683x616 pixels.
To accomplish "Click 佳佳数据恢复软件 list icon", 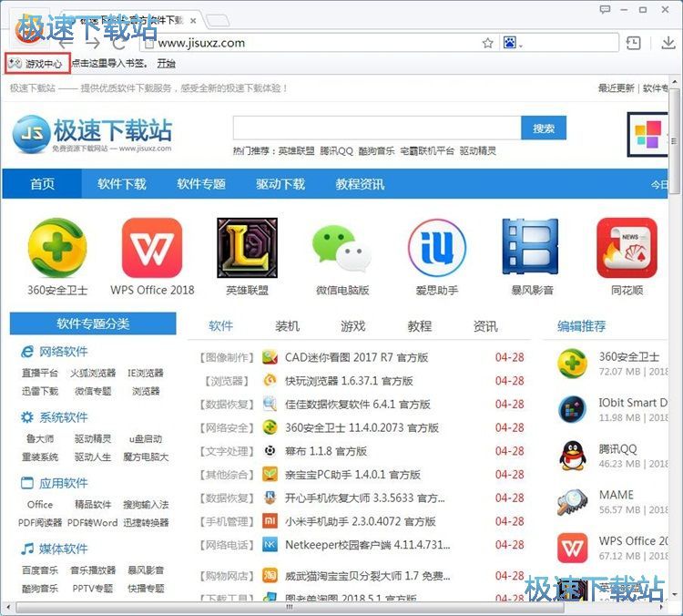I will (270, 404).
